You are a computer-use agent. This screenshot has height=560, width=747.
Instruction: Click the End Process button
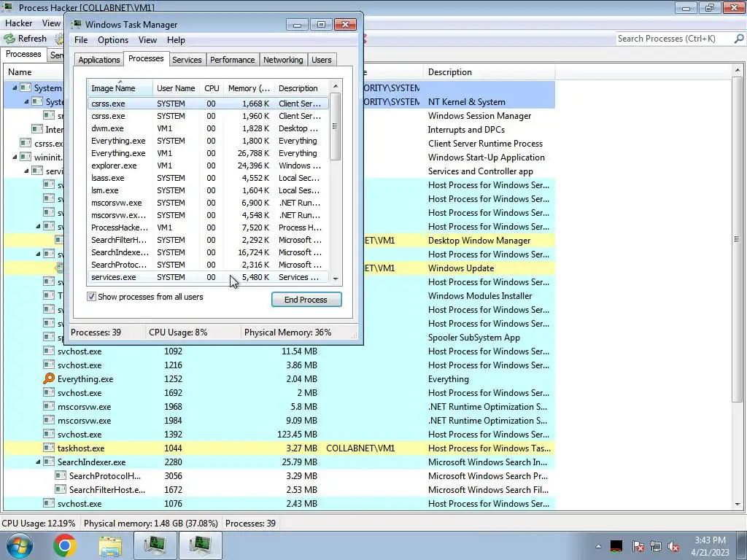point(306,300)
